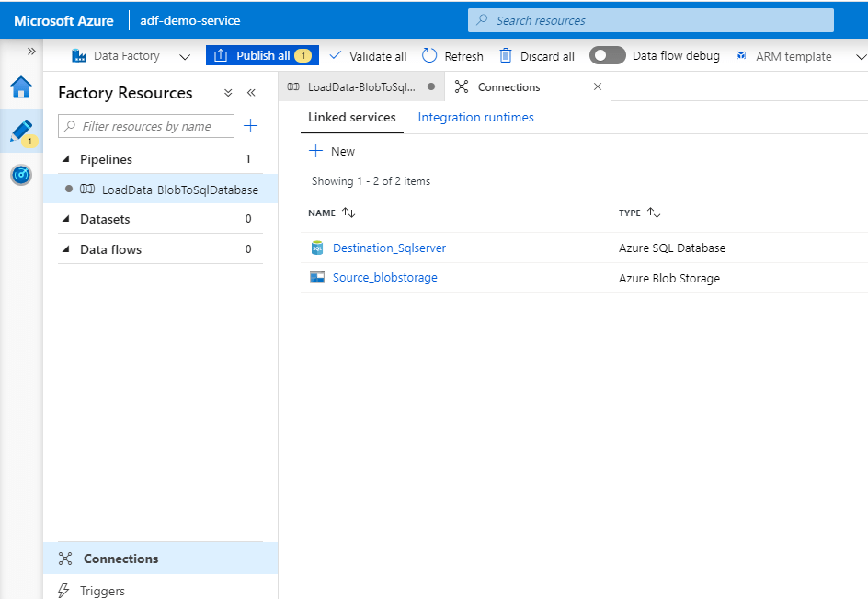Expand the left navigation chevrons
The width and height of the screenshot is (868, 599).
tap(31, 52)
